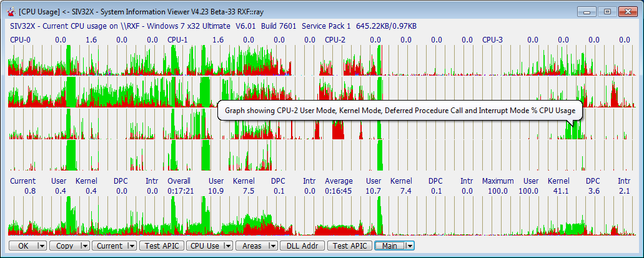Click the Copy button
The width and height of the screenshot is (644, 258).
tap(64, 246)
